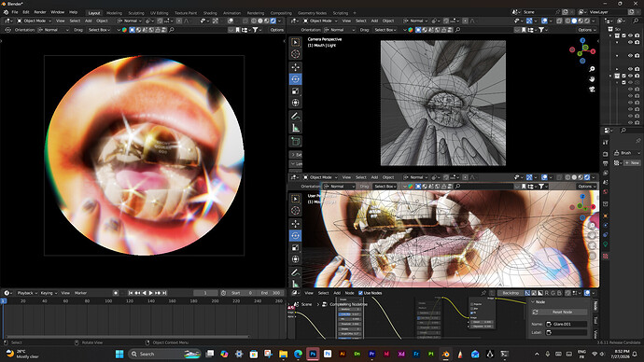Open Brush selector dropdown in properties panel

coord(627,153)
